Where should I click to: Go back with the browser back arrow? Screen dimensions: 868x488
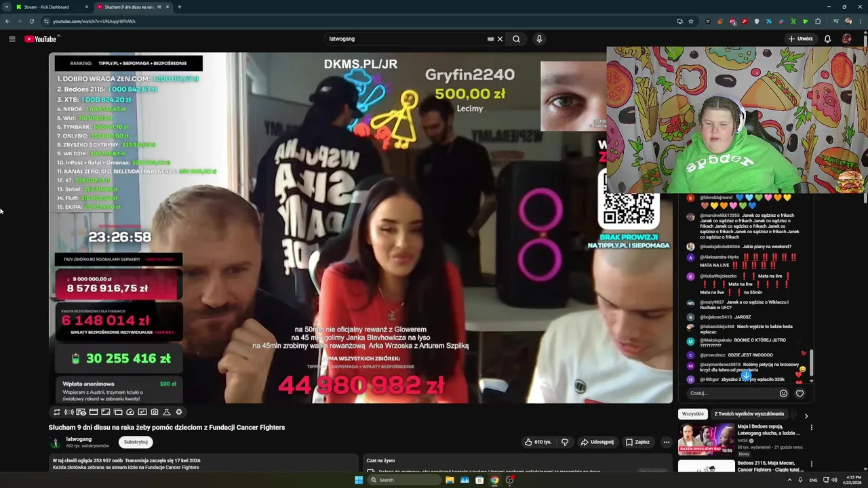click(7, 21)
